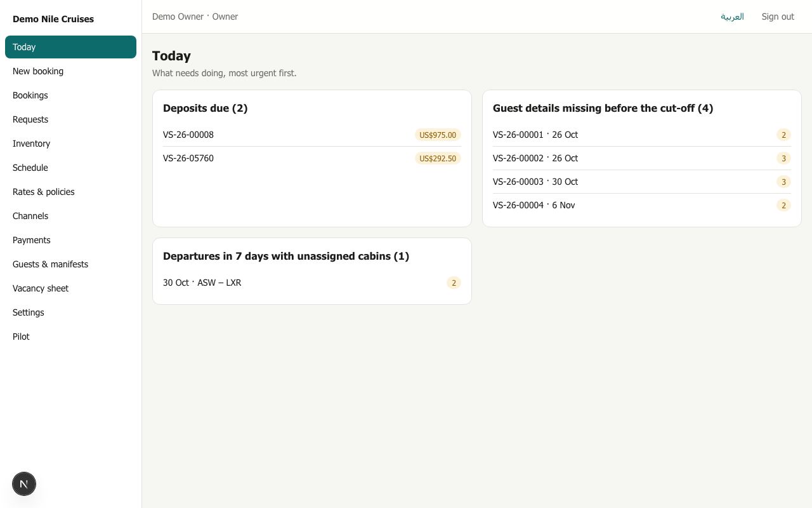Click the Demo Owner · Owner label

(x=195, y=17)
